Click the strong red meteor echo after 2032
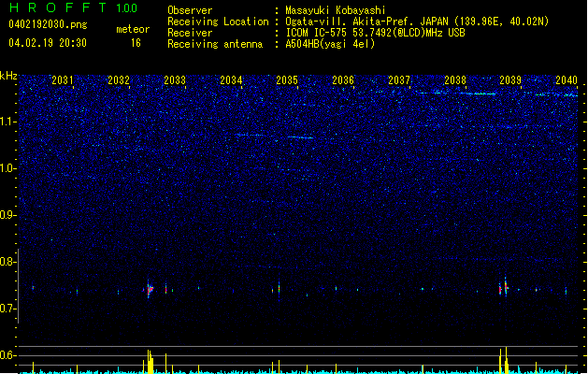The image size is (588, 374). pos(150,289)
